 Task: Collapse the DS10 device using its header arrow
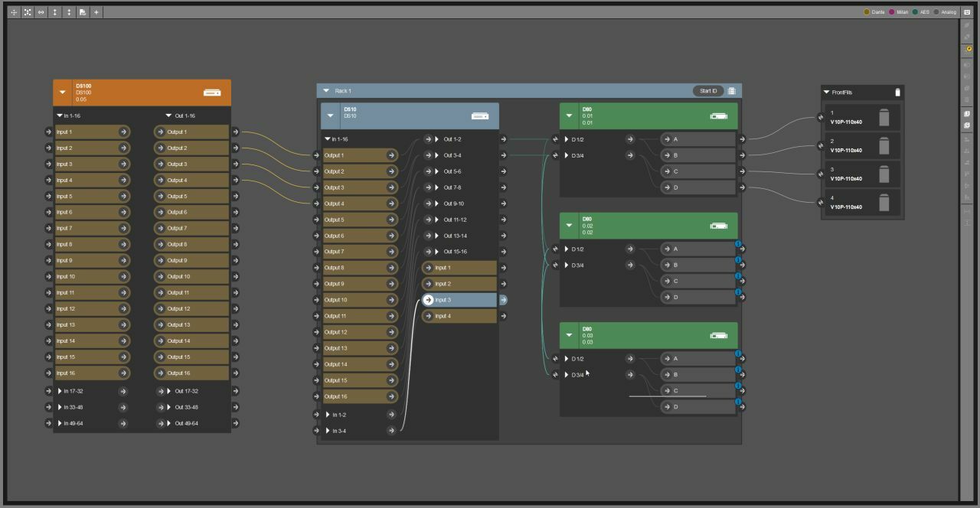331,116
